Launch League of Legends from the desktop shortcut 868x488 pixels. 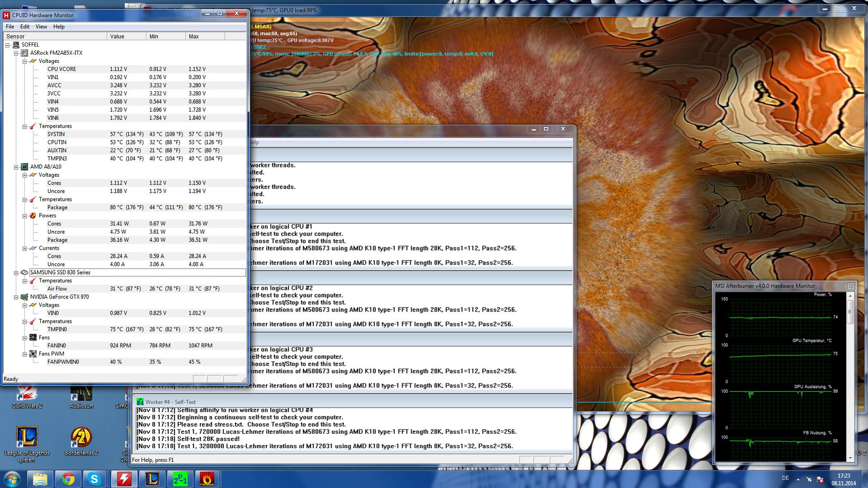point(27,444)
